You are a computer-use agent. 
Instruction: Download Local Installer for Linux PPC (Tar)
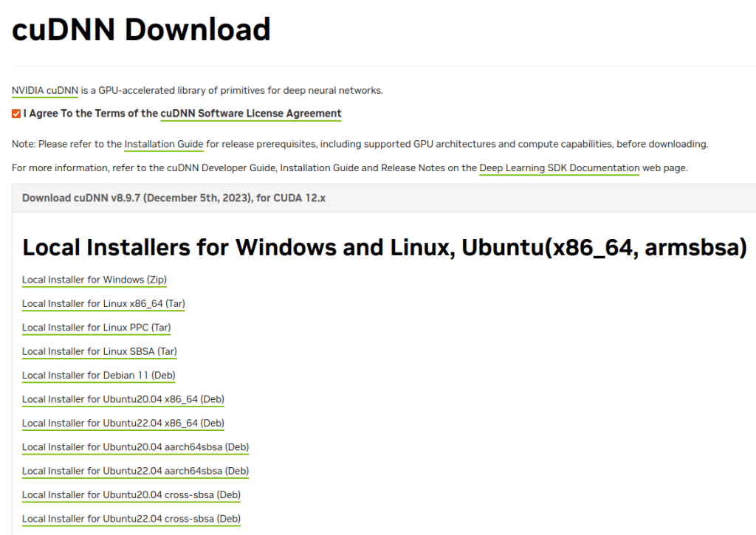tap(96, 328)
